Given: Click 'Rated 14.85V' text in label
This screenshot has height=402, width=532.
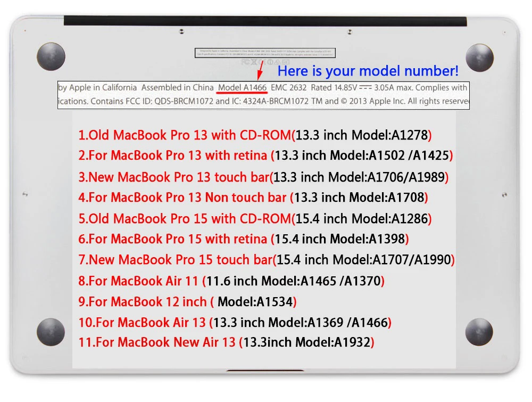Looking at the screenshot, I should tap(334, 88).
